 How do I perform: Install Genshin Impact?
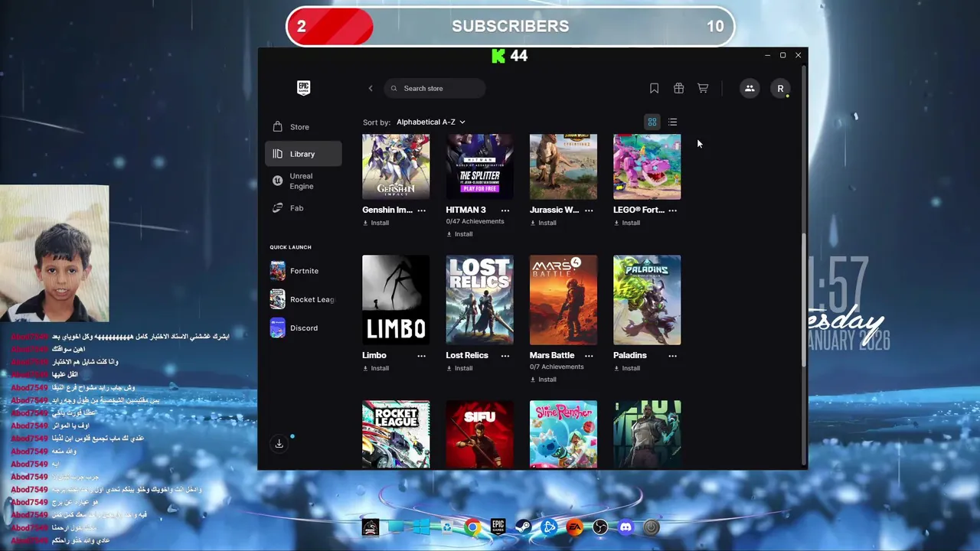pyautogui.click(x=376, y=223)
